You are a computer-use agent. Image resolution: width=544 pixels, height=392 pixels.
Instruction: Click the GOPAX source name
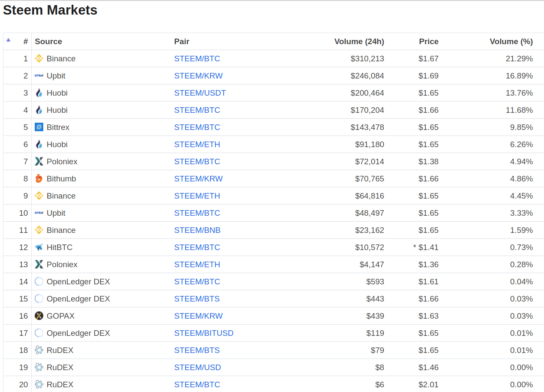click(x=60, y=316)
